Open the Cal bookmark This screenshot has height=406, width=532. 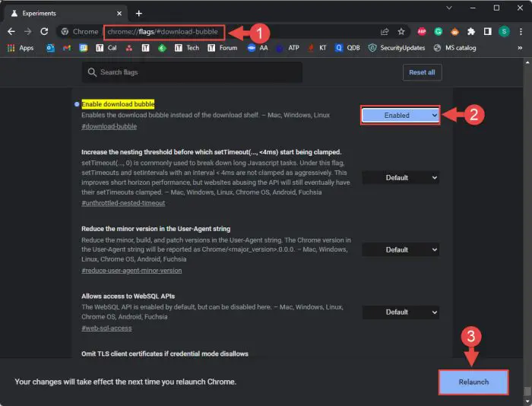tap(106, 48)
